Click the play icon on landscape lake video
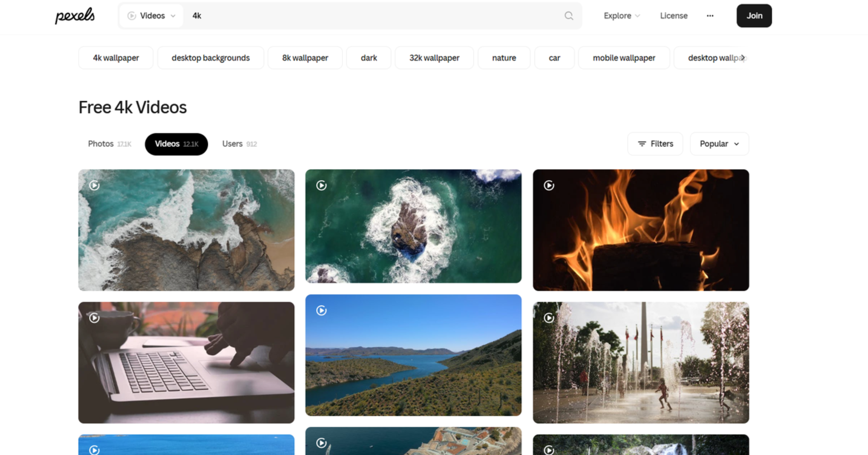 (x=321, y=310)
